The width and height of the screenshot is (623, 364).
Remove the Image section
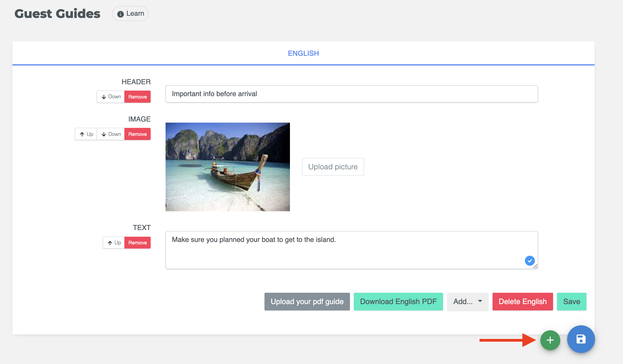coord(137,134)
